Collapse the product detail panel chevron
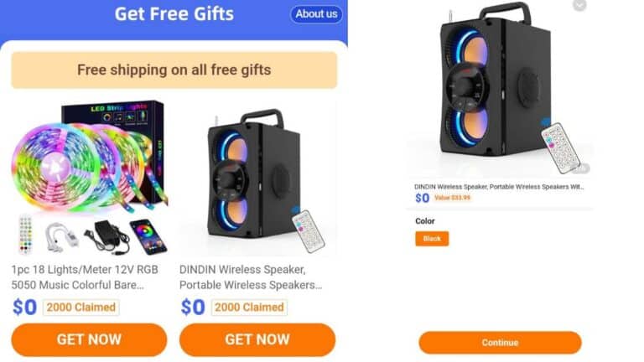644x362 pixels. pyautogui.click(x=579, y=5)
